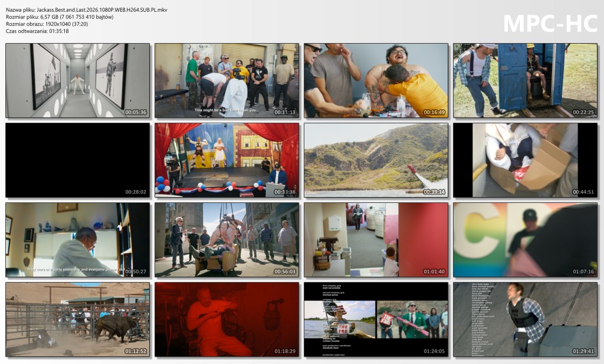Pick the final thumbnail at 01:29:41
Screen dimensions: 604x364
(x=526, y=320)
